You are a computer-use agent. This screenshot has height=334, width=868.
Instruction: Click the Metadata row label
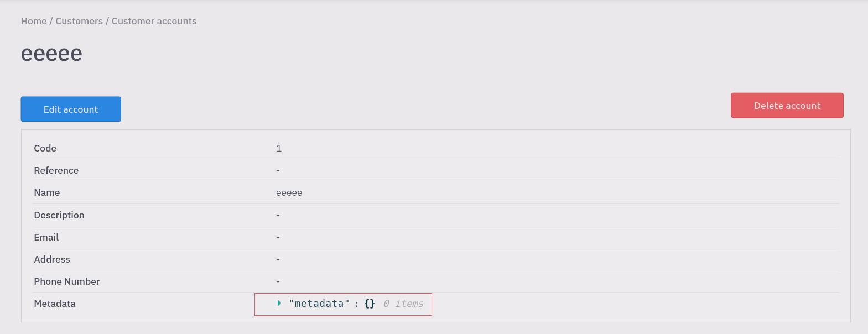[54, 303]
